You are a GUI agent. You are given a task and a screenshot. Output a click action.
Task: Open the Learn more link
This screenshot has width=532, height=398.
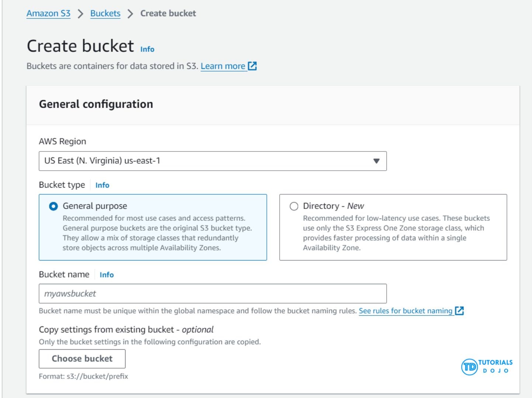pyautogui.click(x=223, y=66)
